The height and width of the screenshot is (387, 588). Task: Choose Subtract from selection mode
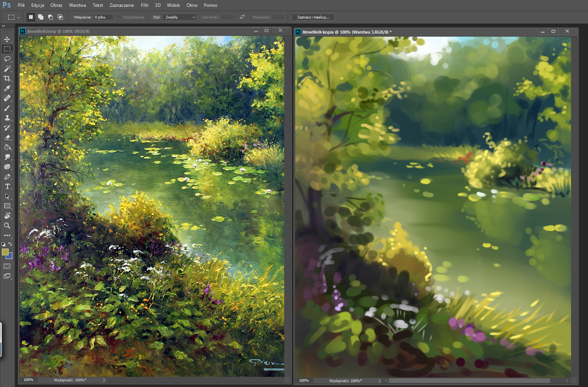[x=51, y=17]
